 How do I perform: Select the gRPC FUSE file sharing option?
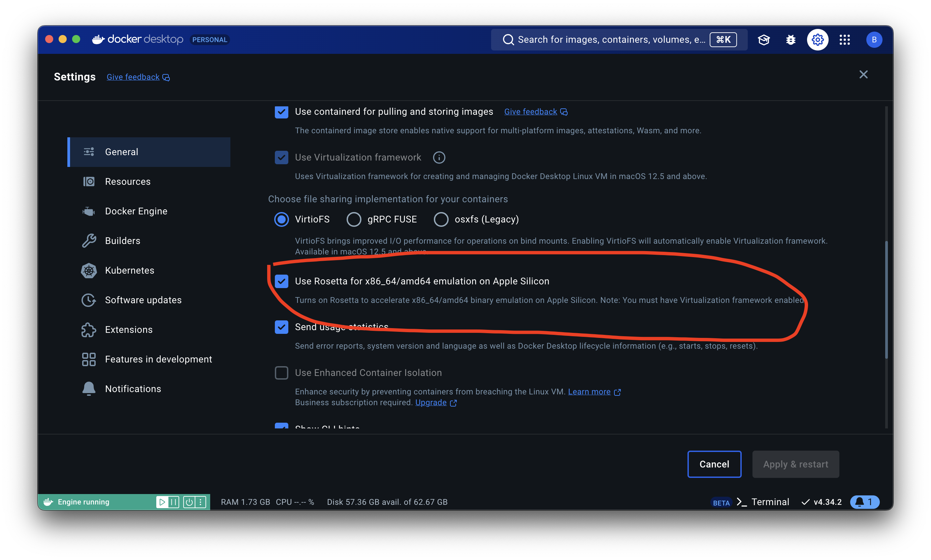tap(354, 219)
